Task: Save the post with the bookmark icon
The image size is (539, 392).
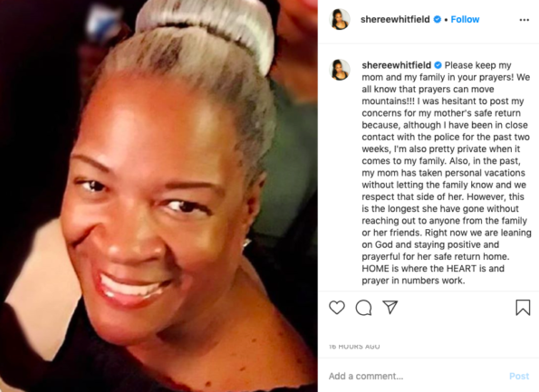Action: pyautogui.click(x=523, y=307)
